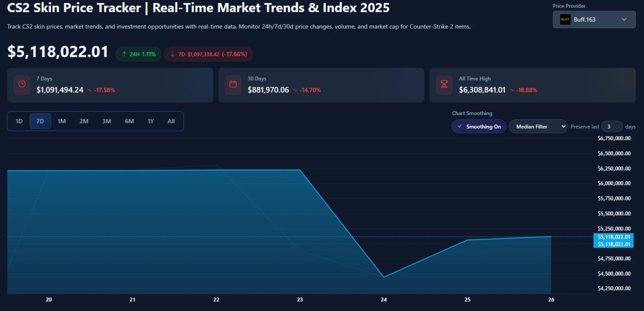Click the Buff.163 provider logo icon

tap(565, 20)
